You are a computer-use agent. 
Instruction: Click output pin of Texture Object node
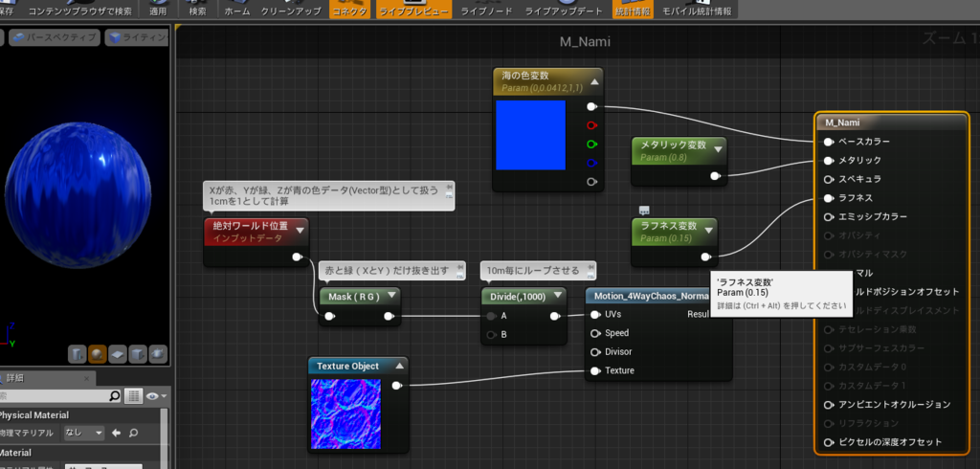396,386
